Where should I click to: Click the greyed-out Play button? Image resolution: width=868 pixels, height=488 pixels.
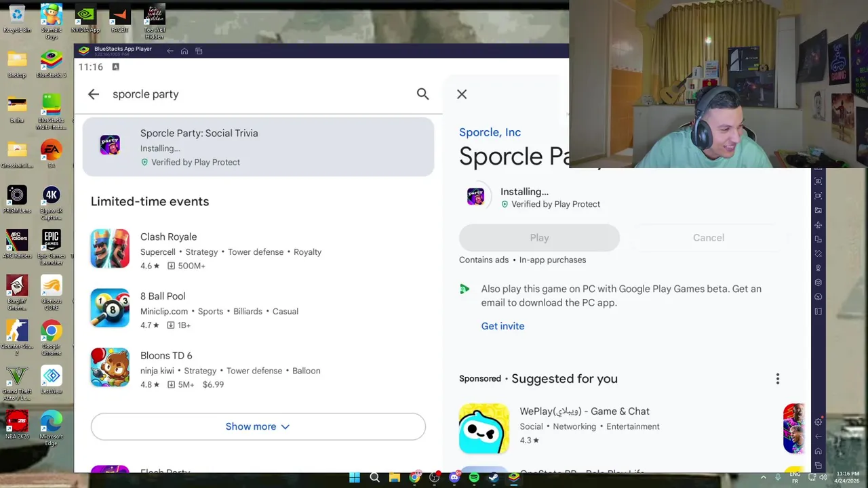[x=539, y=238]
